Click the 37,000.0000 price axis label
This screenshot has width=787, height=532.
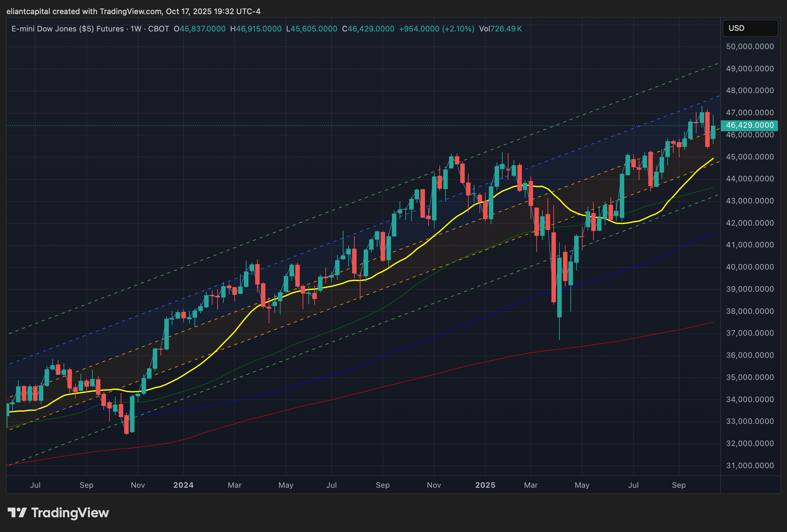[x=750, y=333]
